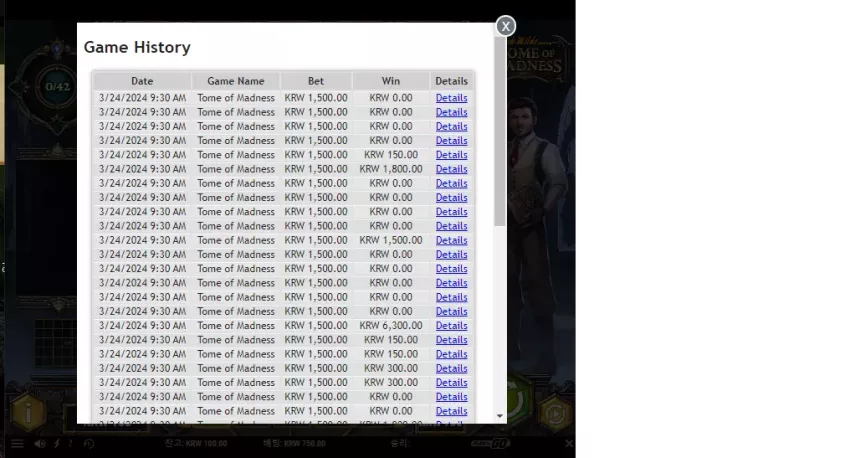Close the Game History dialog
Viewport: 850px width, 458px height.
pos(505,26)
